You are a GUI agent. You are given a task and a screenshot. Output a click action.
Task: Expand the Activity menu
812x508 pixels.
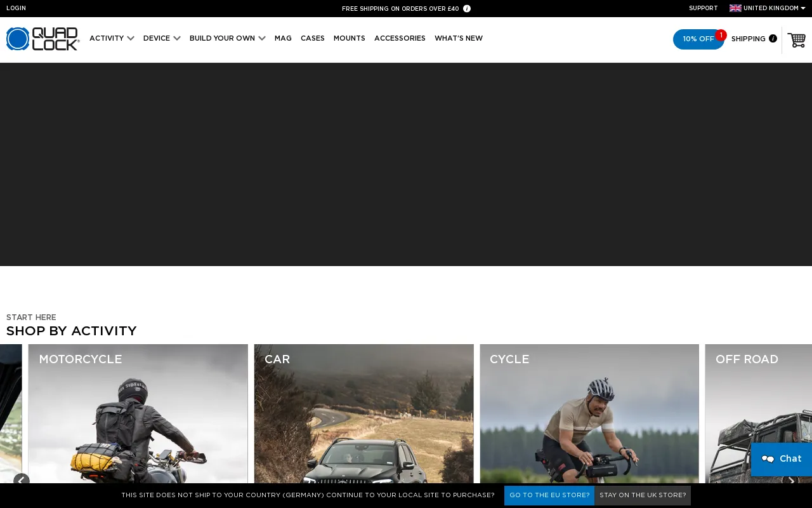(112, 39)
